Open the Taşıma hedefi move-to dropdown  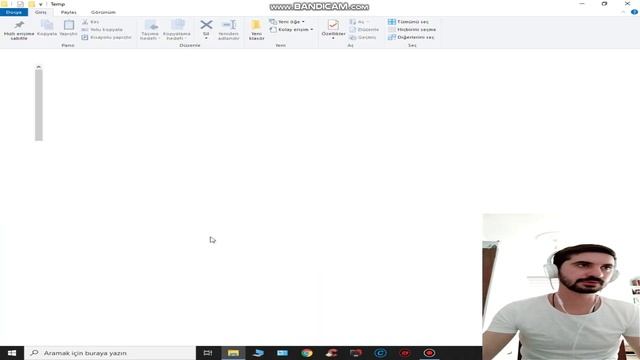pyautogui.click(x=150, y=30)
